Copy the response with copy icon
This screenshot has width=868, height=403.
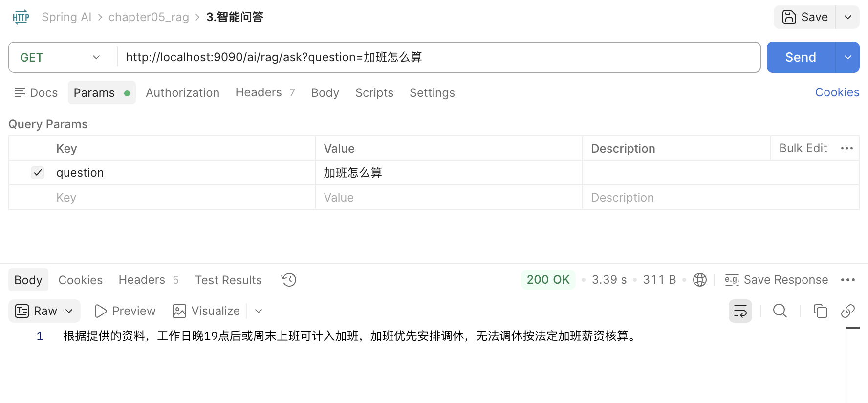820,311
